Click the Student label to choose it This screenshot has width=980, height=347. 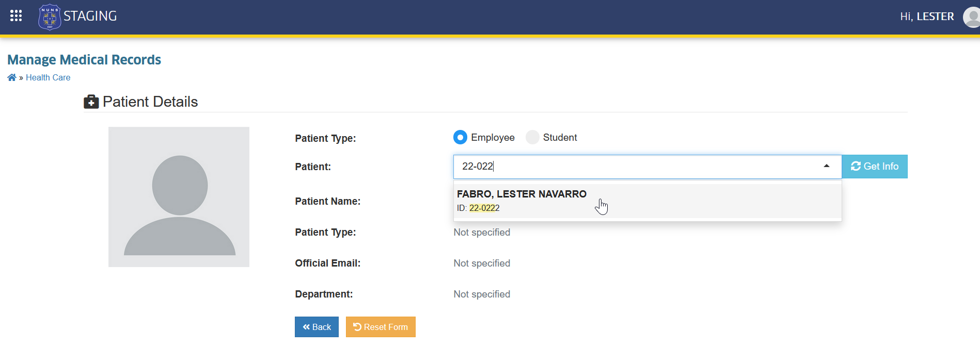(560, 138)
